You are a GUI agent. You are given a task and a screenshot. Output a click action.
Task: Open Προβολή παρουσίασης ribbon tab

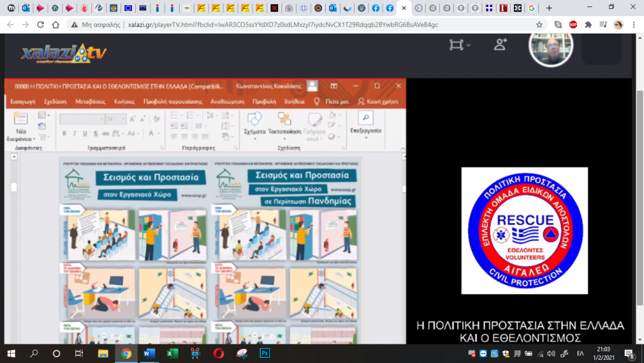point(173,101)
